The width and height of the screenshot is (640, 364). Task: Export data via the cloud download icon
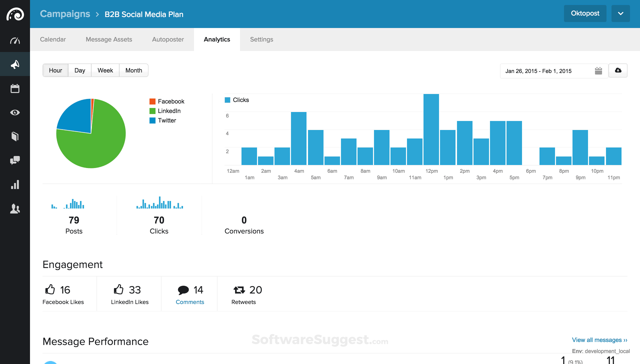click(618, 70)
